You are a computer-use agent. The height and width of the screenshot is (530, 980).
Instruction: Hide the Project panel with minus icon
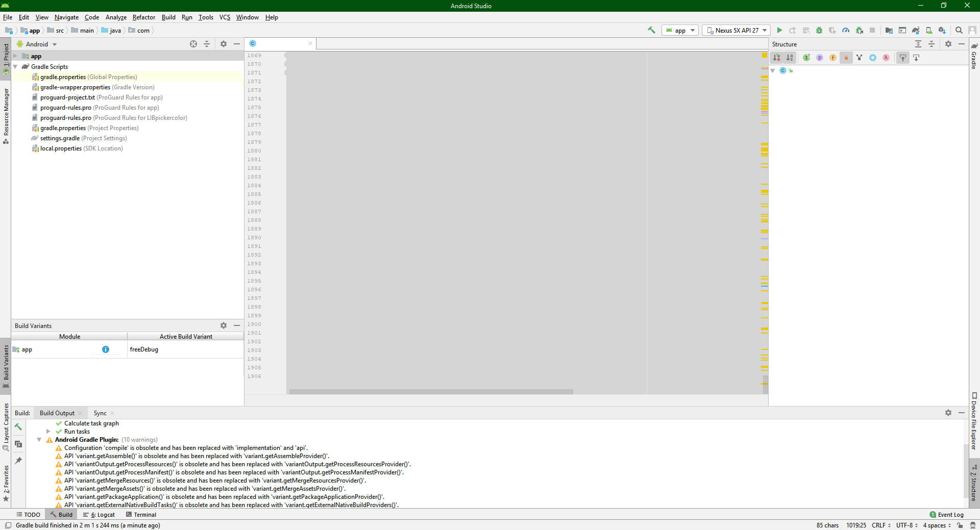tap(237, 44)
